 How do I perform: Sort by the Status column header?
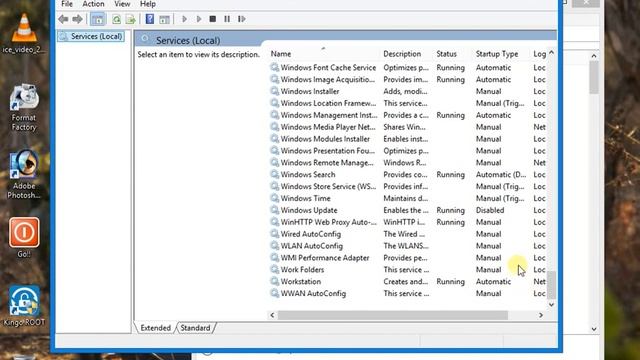[447, 54]
